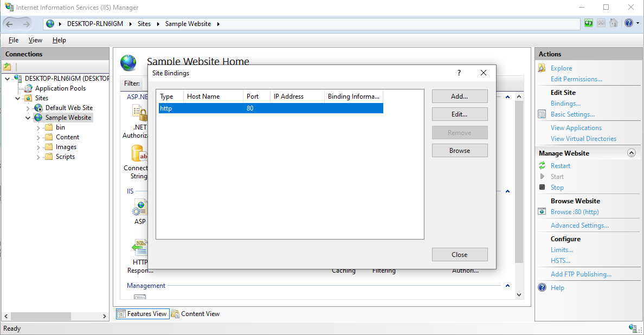The height and width of the screenshot is (335, 644).
Task: Click the HSTS... configure link
Action: tap(560, 261)
